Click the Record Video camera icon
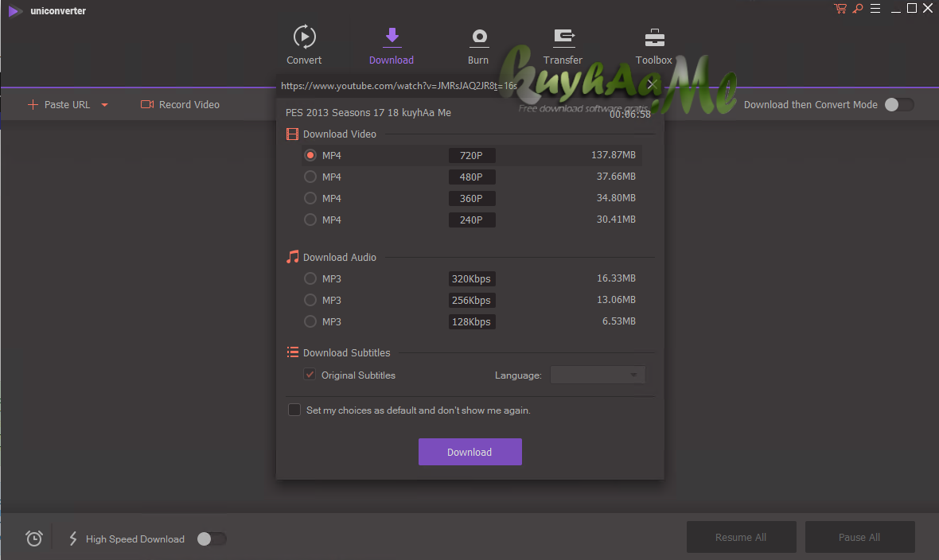939x560 pixels. pyautogui.click(x=146, y=104)
